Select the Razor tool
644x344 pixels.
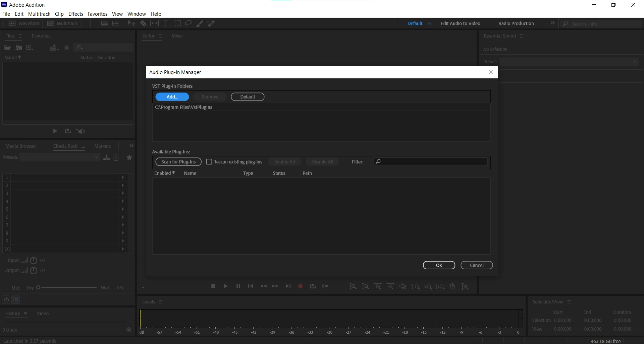coord(143,23)
